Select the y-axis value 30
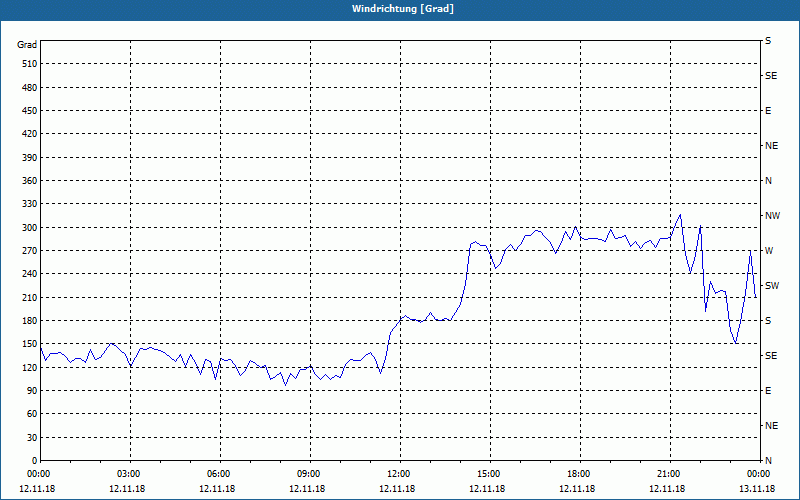 32,438
